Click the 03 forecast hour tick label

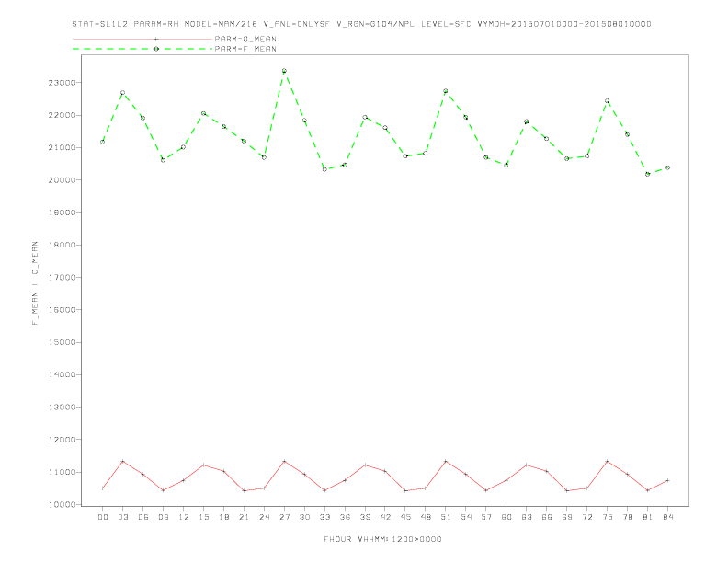coord(122,517)
